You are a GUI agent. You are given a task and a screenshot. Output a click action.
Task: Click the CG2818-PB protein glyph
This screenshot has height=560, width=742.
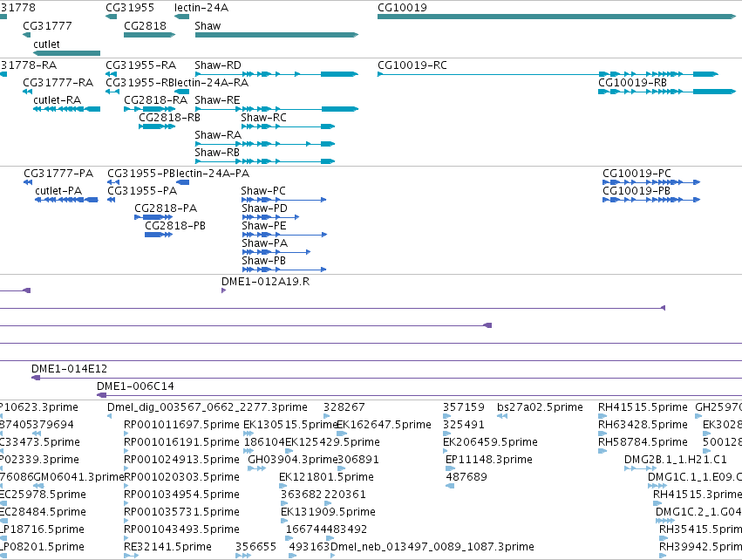pos(159,235)
